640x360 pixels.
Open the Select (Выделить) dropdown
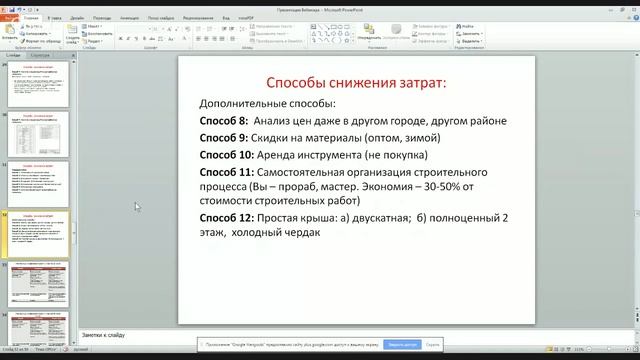469,41
